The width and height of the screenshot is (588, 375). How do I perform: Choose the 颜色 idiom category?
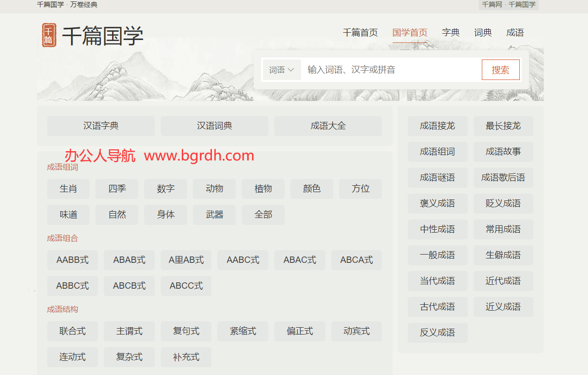[x=312, y=189]
